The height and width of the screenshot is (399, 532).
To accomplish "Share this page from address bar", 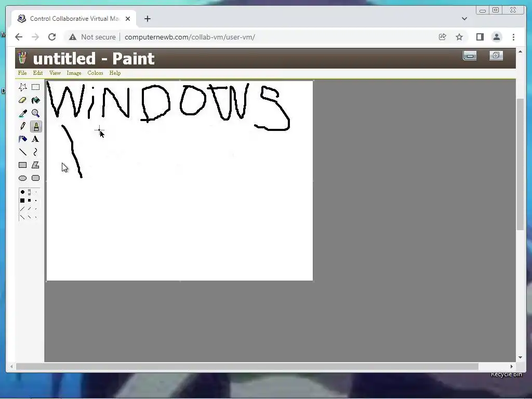I will click(443, 37).
